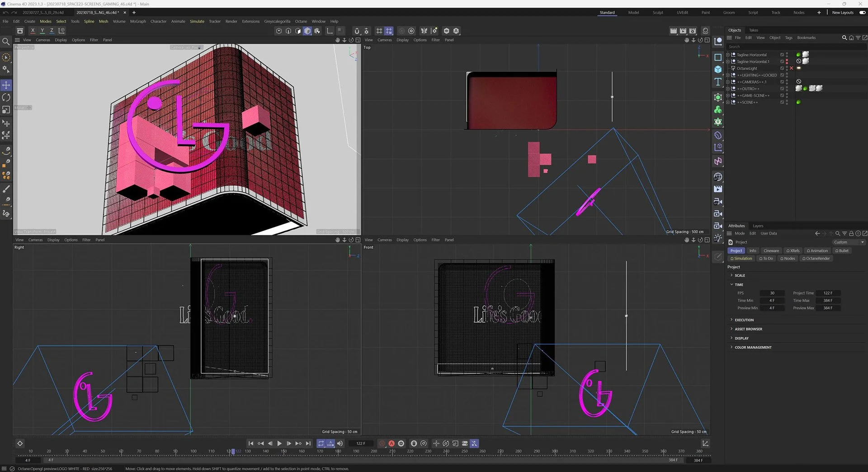Switch to Texture mode in top toolbar
The width and height of the screenshot is (868, 472).
pos(317,31)
